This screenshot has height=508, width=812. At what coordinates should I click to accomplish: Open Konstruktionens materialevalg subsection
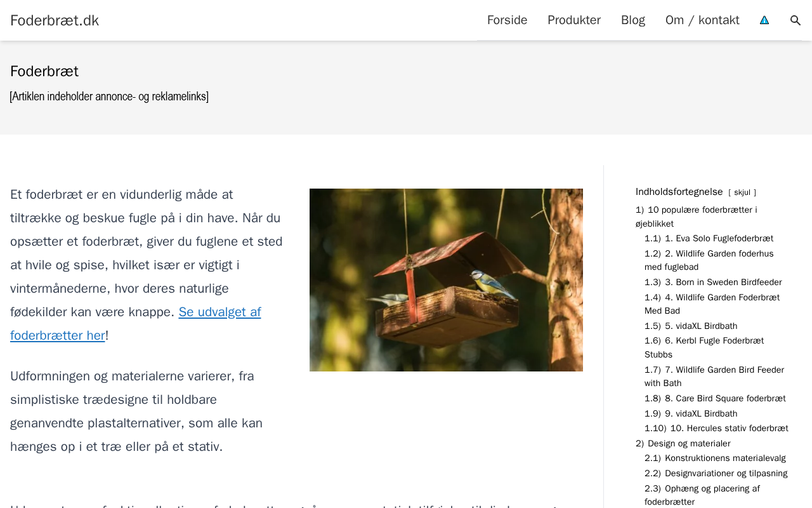tap(715, 458)
